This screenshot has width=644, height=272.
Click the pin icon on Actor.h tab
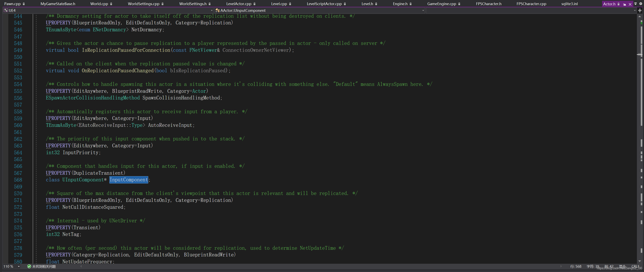(x=624, y=4)
